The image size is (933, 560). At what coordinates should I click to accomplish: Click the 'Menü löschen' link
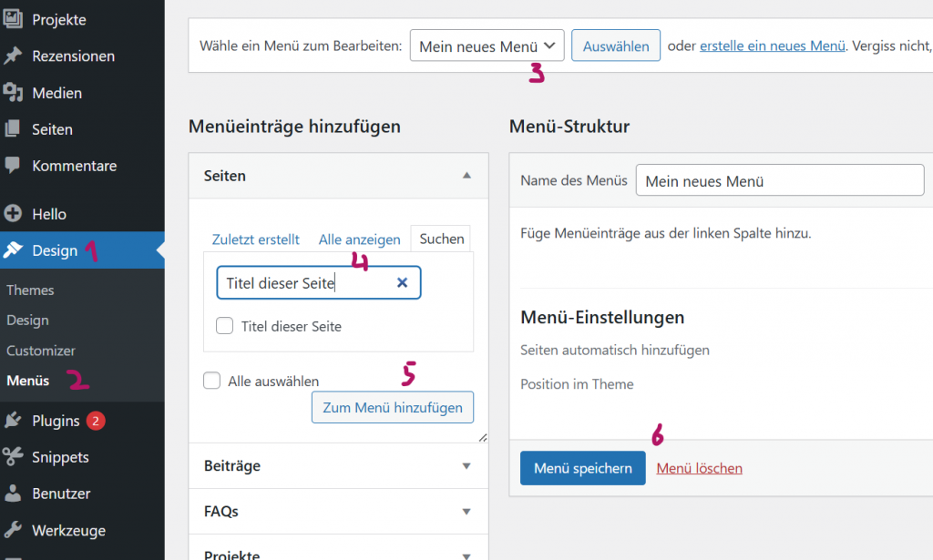click(x=699, y=468)
